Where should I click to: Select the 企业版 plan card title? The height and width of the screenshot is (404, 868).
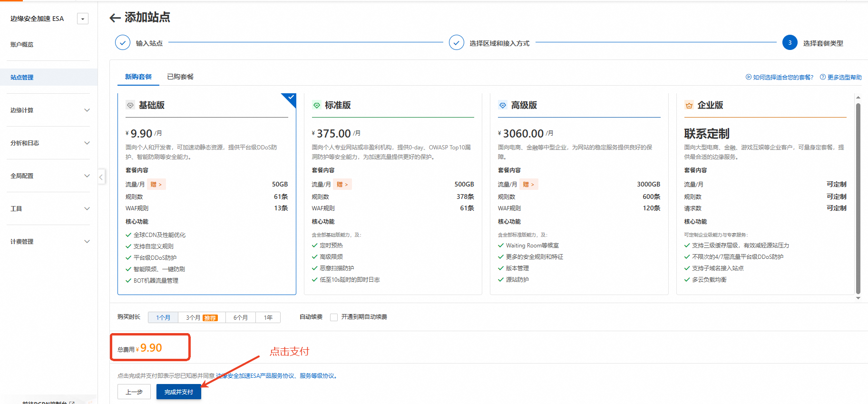tap(710, 105)
